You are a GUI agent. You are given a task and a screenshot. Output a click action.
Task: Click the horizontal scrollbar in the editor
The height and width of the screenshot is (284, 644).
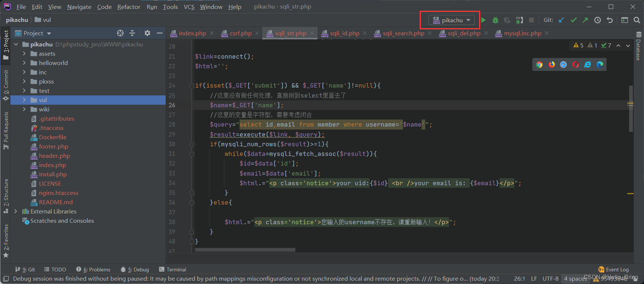coord(245,250)
